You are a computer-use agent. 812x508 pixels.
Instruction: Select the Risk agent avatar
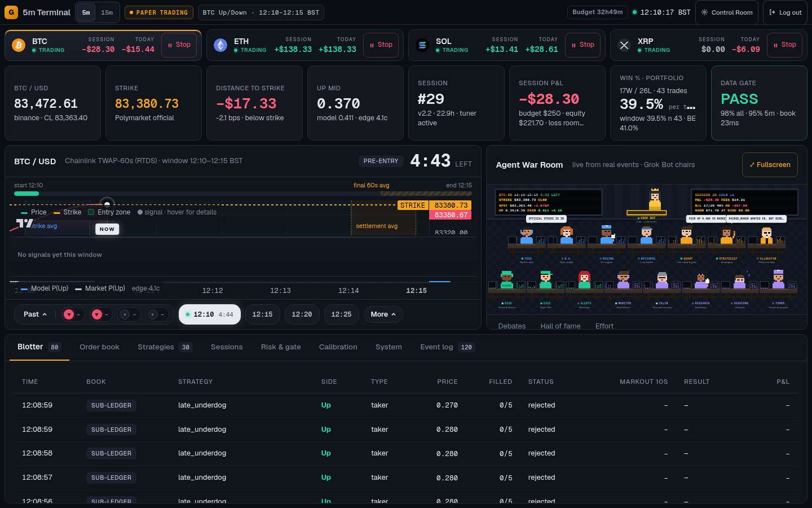click(x=507, y=279)
